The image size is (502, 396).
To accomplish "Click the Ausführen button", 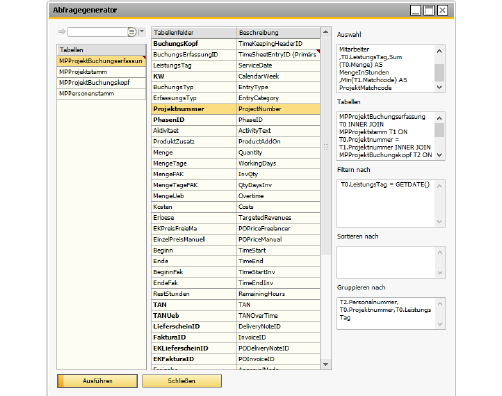I will coord(97,381).
